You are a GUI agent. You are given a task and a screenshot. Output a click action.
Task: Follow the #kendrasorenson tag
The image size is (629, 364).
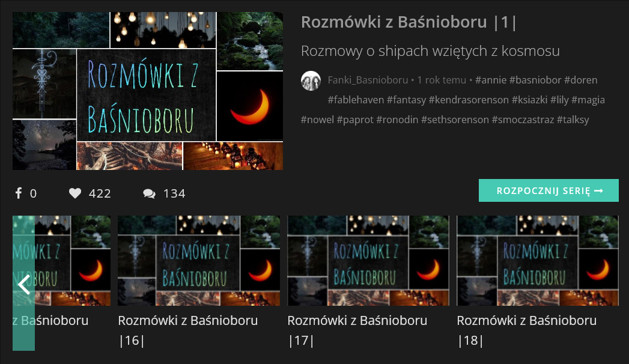coord(469,100)
